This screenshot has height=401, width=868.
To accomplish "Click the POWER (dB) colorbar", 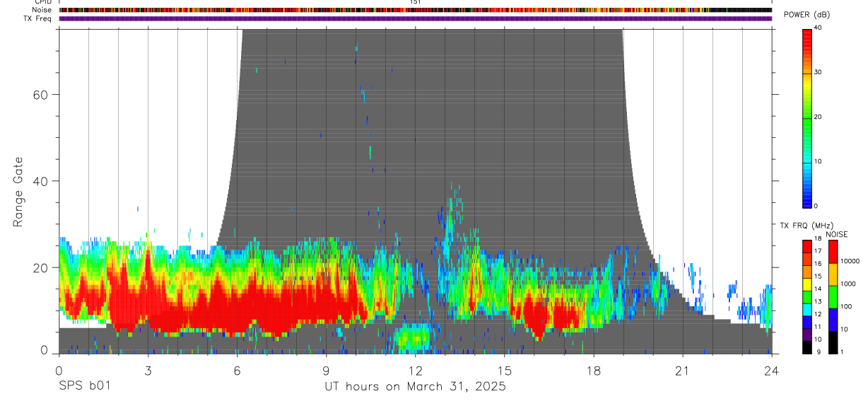I will (x=807, y=118).
